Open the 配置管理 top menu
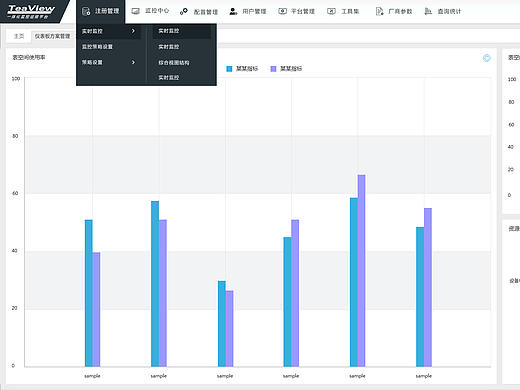 click(199, 12)
